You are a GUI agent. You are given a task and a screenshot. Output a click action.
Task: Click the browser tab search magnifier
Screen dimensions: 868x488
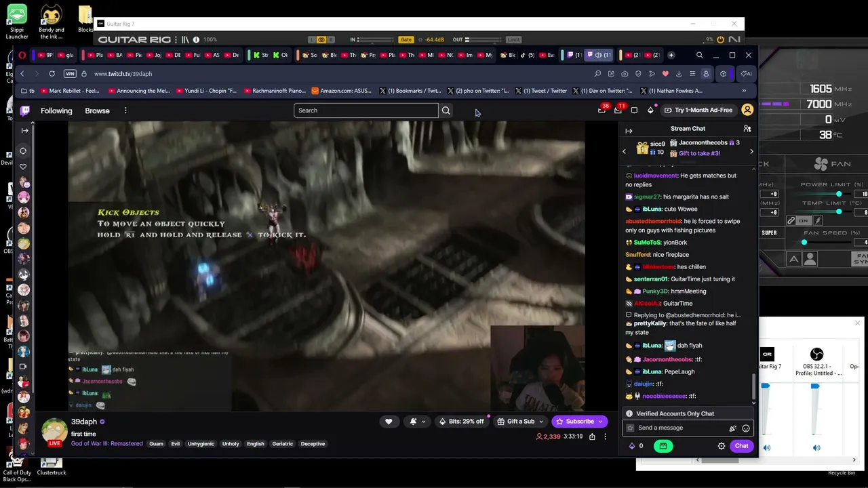[x=699, y=55]
